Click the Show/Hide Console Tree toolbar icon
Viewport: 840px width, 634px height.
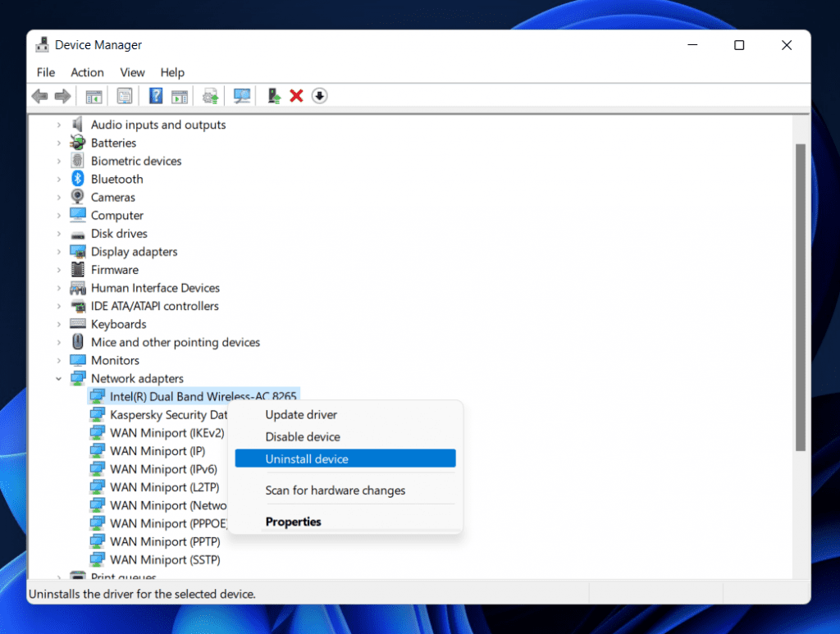tap(94, 96)
